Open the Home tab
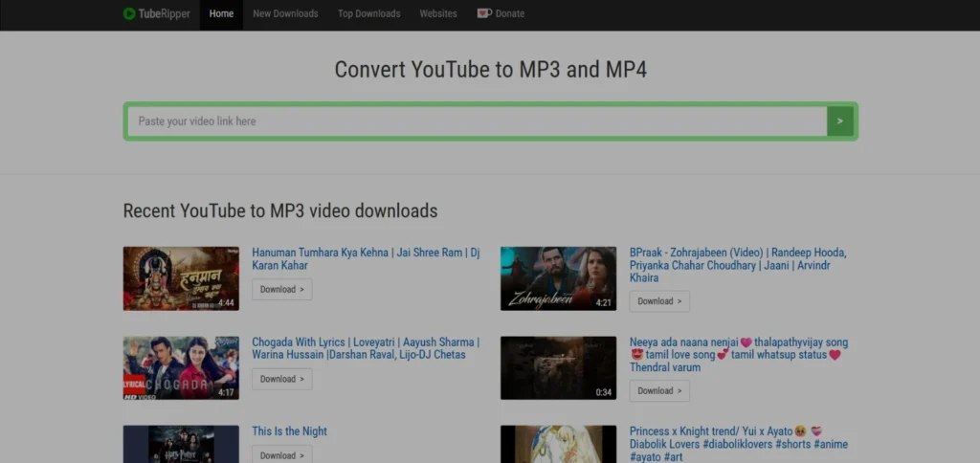The height and width of the screenshot is (463, 980). [221, 13]
